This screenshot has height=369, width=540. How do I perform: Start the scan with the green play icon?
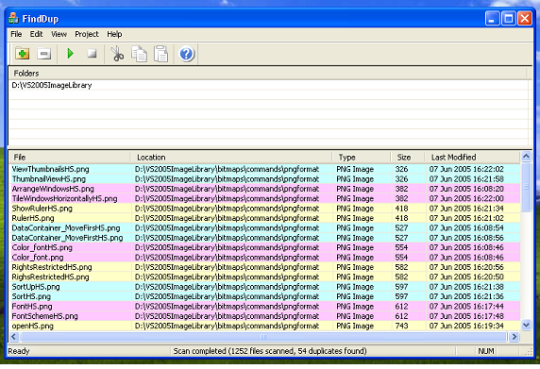click(x=71, y=54)
